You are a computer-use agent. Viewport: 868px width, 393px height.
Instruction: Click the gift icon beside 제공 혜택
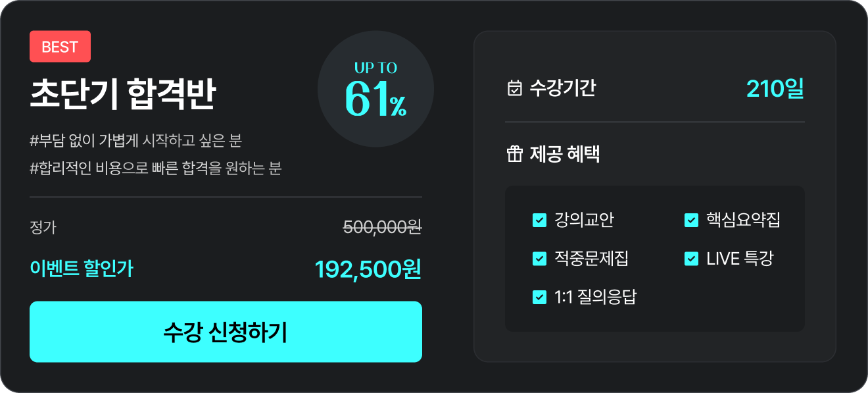tap(514, 154)
